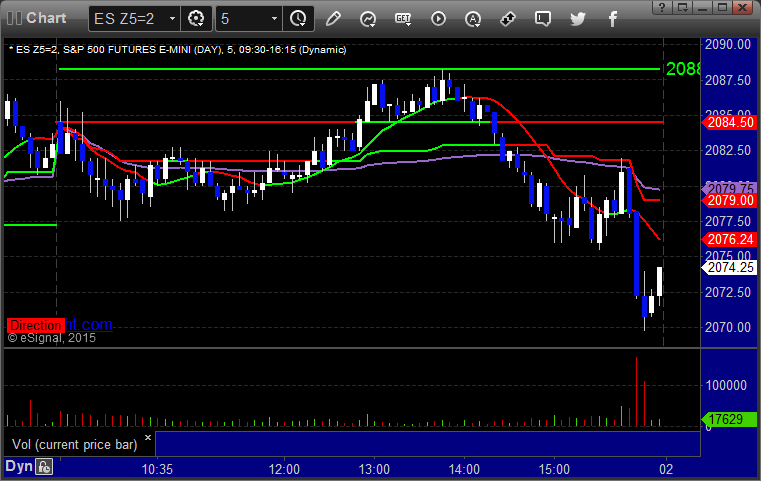This screenshot has width=761, height=481.
Task: Click the 02 date axis label
Action: pyautogui.click(x=666, y=469)
